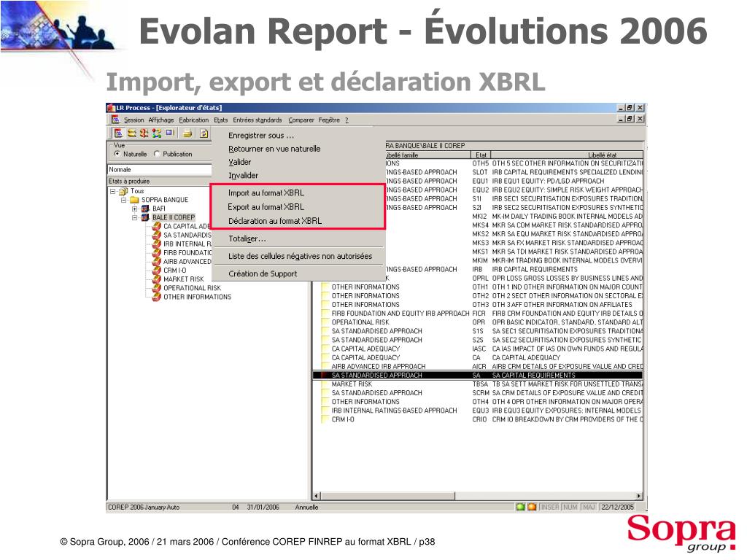Collapse the Tous tree root node

pos(113,192)
